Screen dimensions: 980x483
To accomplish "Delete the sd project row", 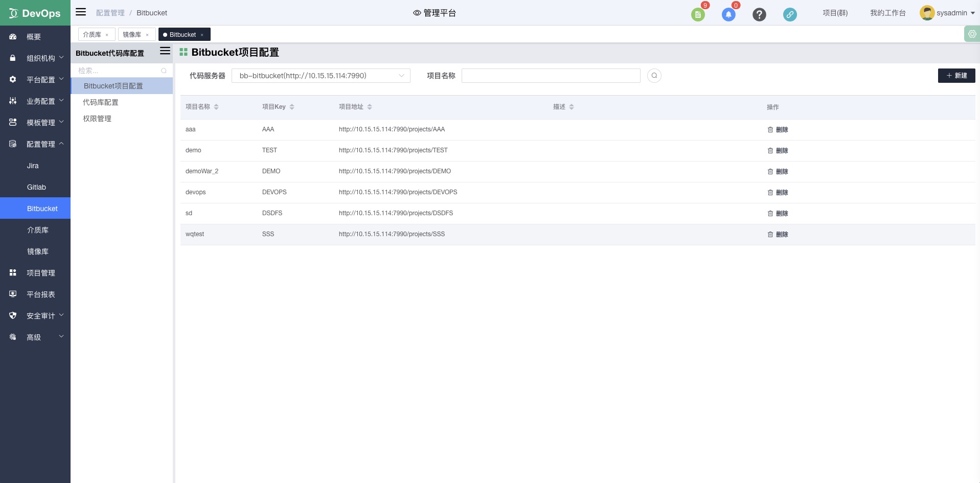I will (x=778, y=214).
